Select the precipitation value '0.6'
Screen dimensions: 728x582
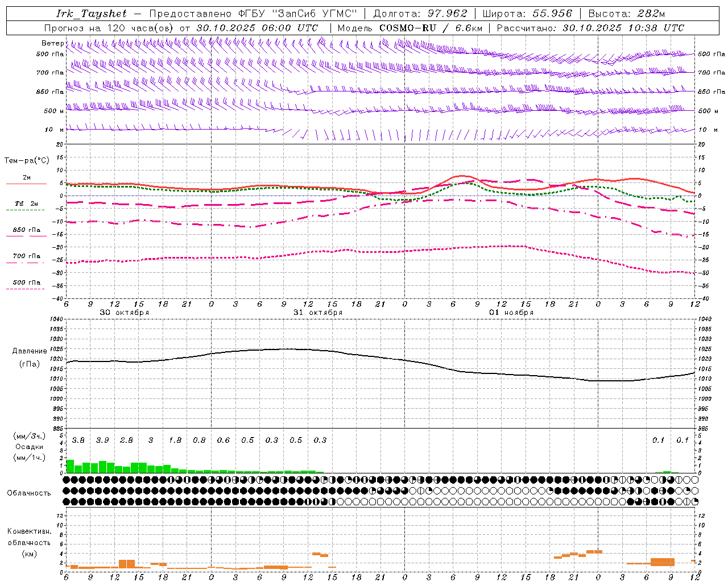point(223,440)
